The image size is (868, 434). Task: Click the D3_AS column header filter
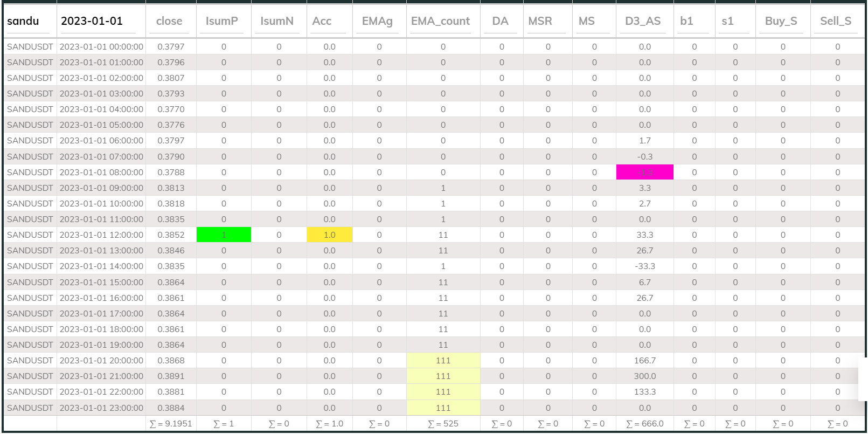point(644,21)
